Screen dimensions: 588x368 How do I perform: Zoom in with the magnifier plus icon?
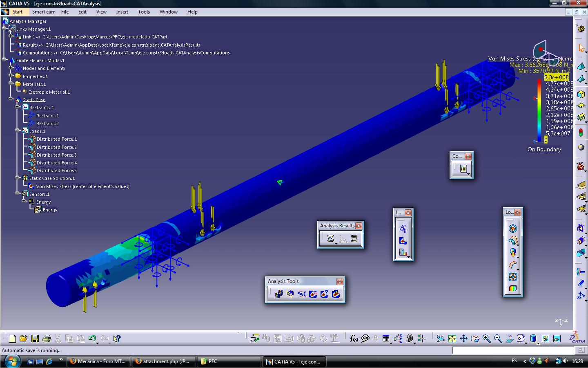click(x=486, y=339)
